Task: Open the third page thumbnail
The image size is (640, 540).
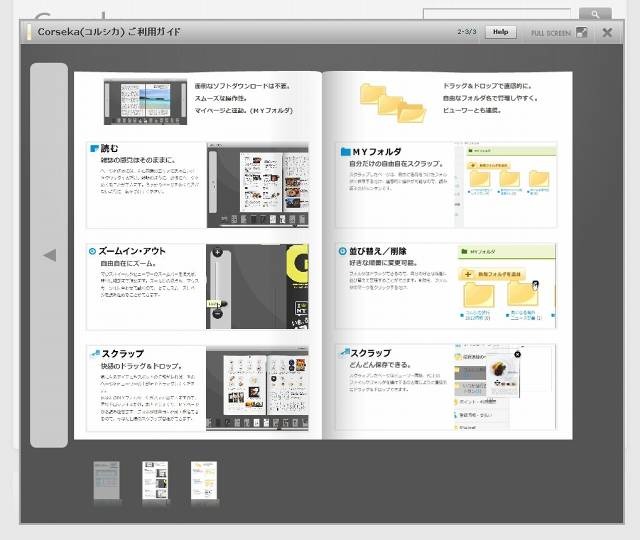Action: (204, 480)
